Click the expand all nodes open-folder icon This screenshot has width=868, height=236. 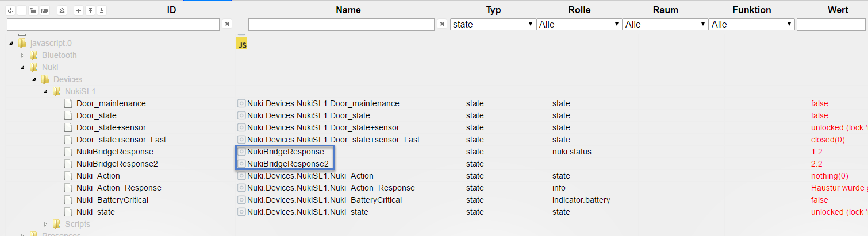(x=44, y=10)
